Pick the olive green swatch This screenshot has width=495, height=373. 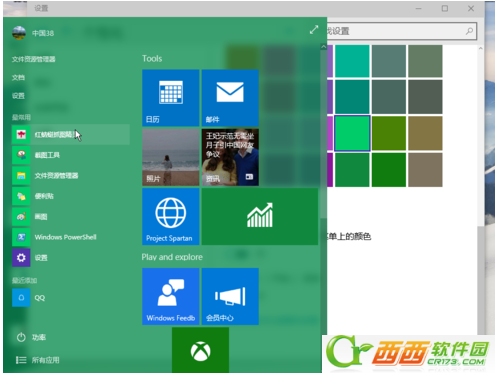389,133
